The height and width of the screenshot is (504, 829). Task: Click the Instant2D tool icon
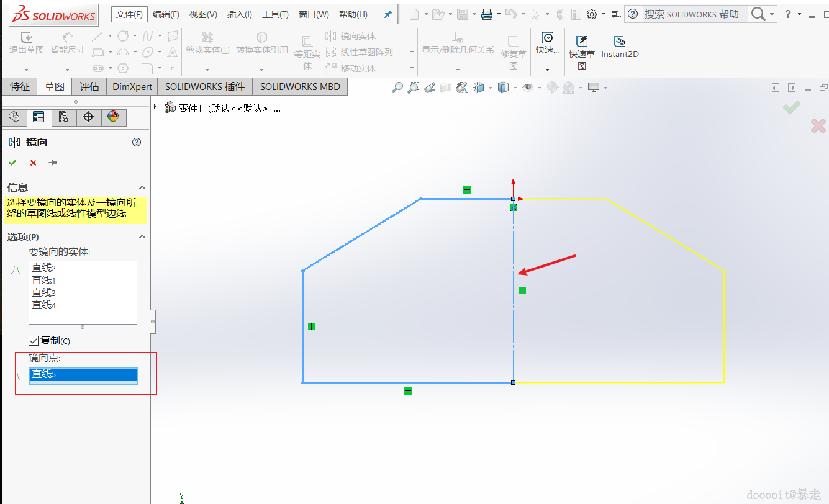619,42
